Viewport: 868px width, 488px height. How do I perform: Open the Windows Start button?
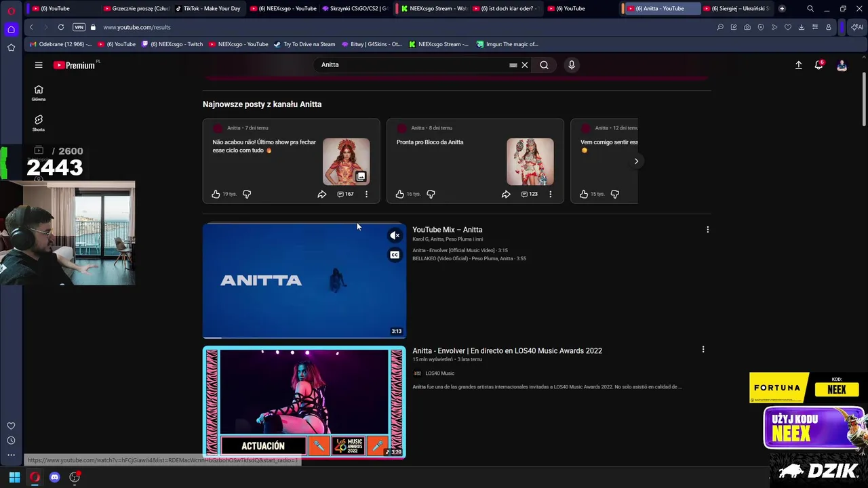[14, 477]
